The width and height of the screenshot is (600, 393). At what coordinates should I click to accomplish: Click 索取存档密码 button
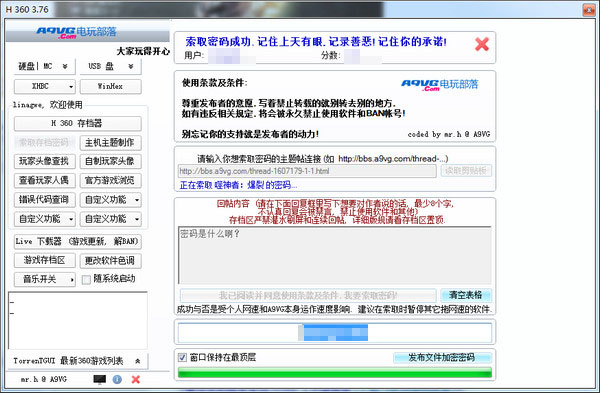click(x=44, y=143)
